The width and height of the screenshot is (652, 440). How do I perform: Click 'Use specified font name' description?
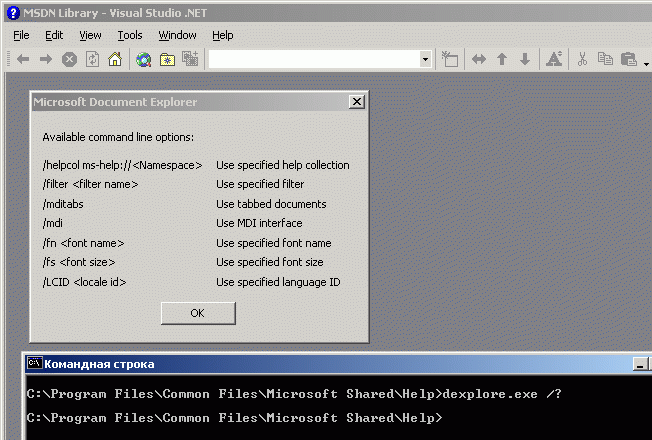pyautogui.click(x=274, y=243)
